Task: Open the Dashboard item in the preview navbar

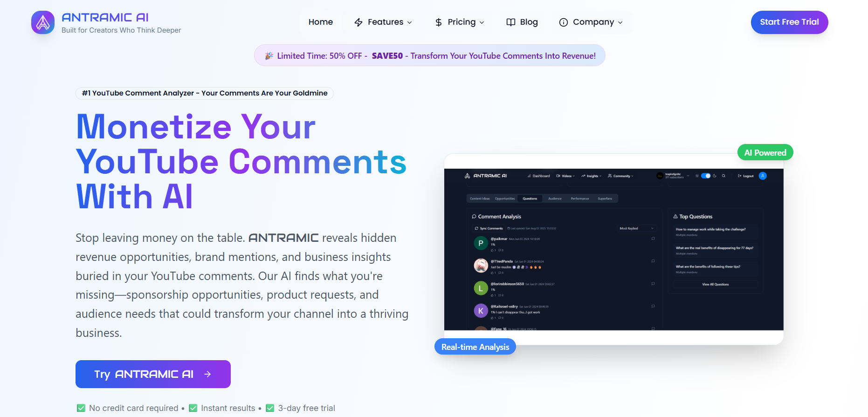Action: coord(538,176)
